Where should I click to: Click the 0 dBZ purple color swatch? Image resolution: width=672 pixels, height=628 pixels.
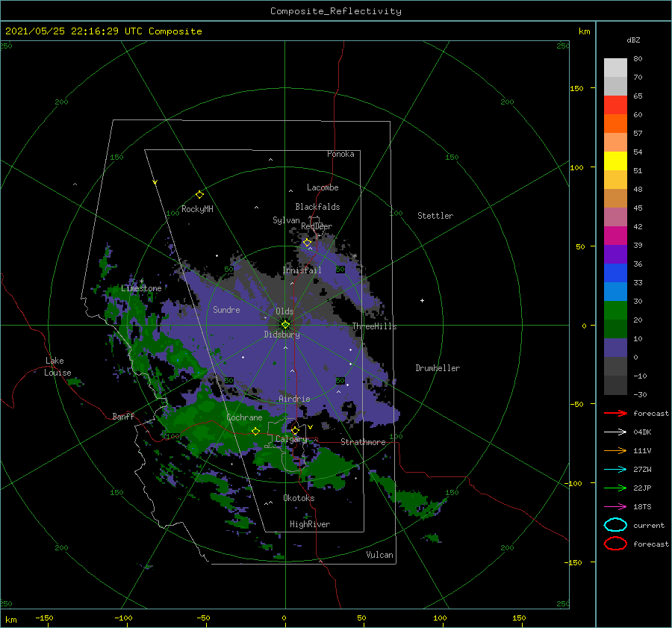[615, 348]
